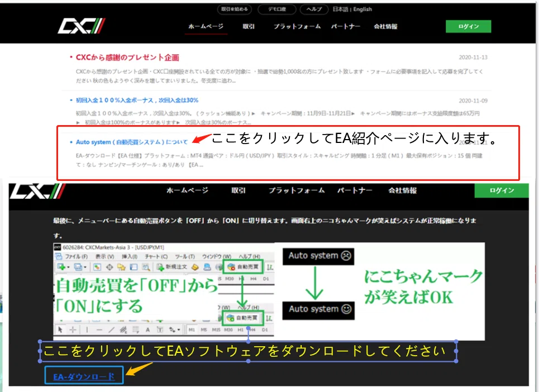The width and height of the screenshot is (539, 392).
Task: Toggle the Market Watch window icon
Action: (x=97, y=267)
